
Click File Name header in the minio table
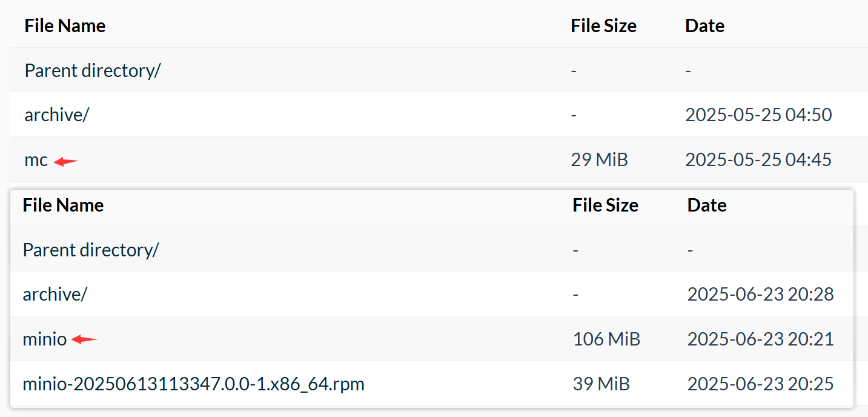tap(63, 205)
